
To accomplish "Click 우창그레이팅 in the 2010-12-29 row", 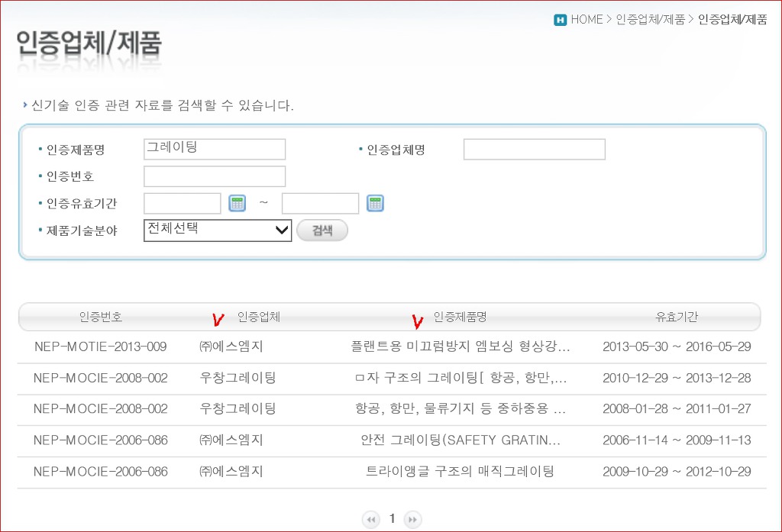I will (x=238, y=378).
